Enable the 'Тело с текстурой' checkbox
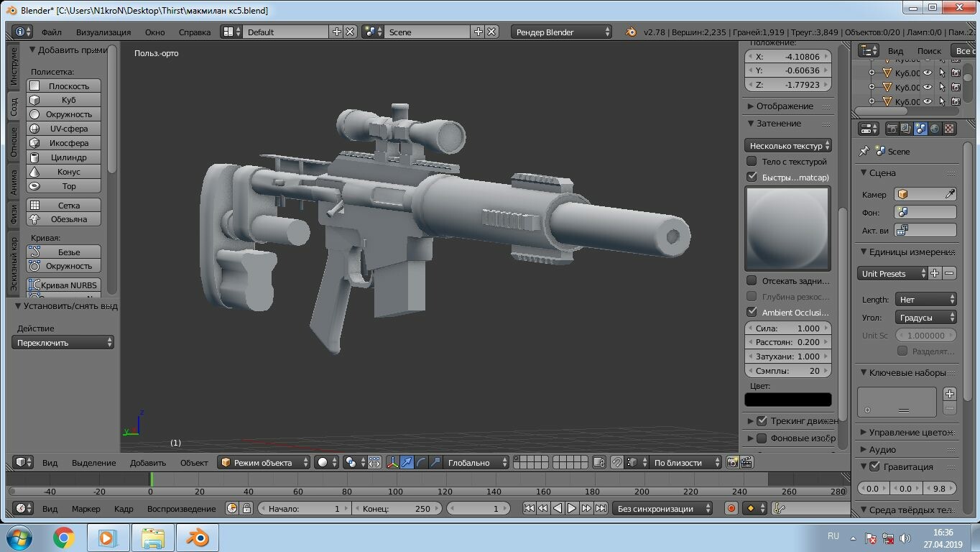Viewport: 980px width, 552px height. (752, 161)
